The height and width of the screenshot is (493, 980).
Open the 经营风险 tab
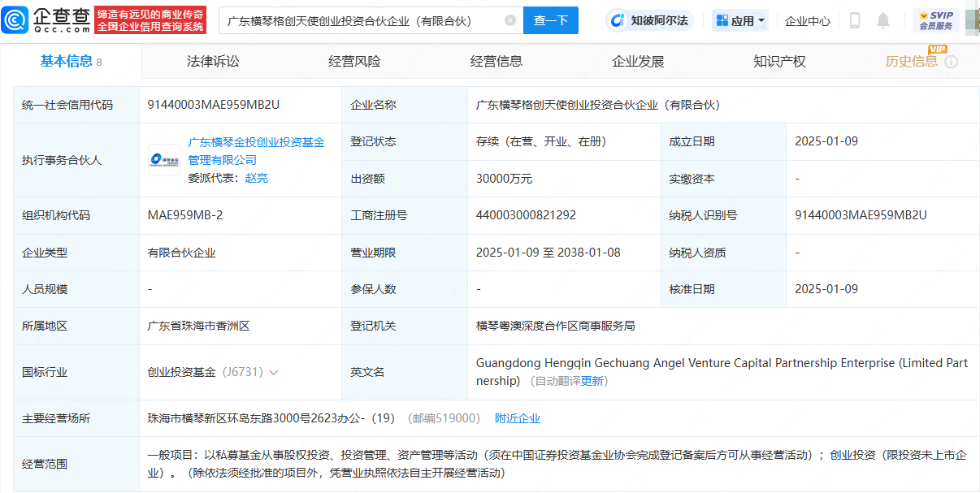(354, 61)
